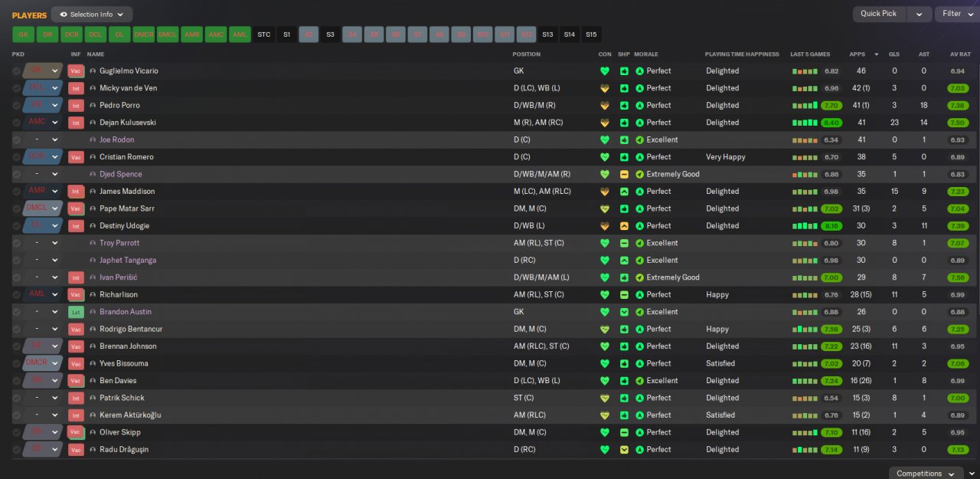Click Ivan Perišić's morale icon
This screenshot has height=479, width=980.
pyautogui.click(x=640, y=277)
